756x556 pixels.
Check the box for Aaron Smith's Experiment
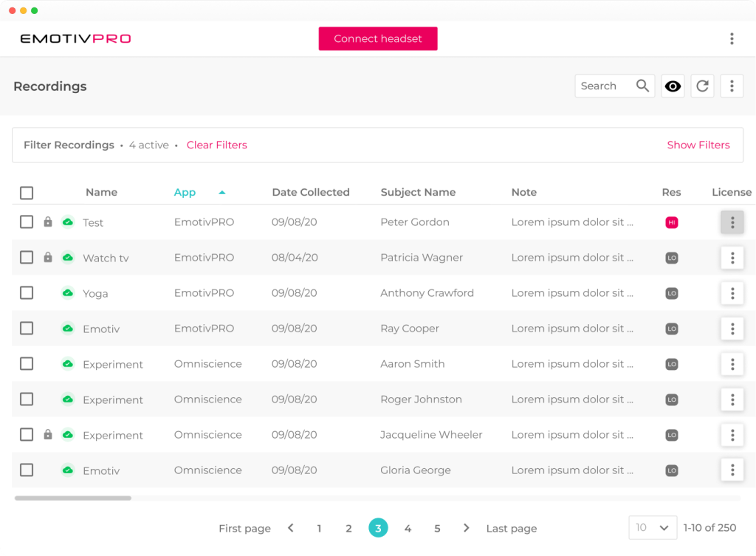pyautogui.click(x=27, y=363)
